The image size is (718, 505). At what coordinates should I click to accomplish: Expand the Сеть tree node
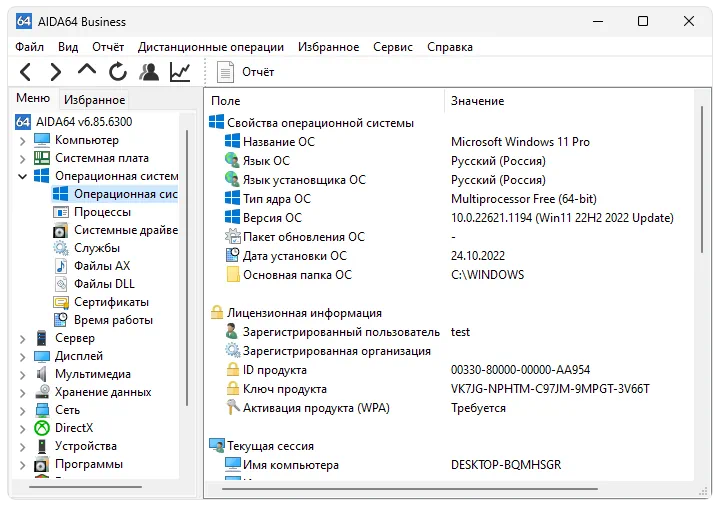(x=22, y=410)
